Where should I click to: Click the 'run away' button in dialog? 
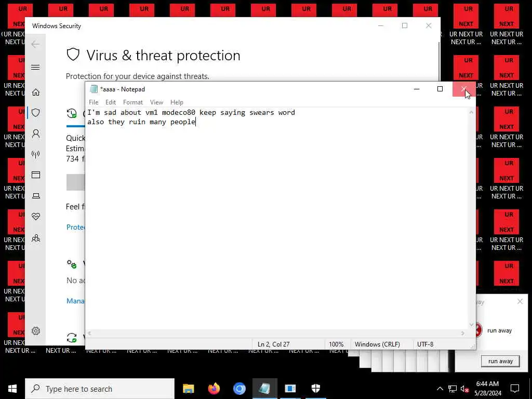(x=500, y=361)
